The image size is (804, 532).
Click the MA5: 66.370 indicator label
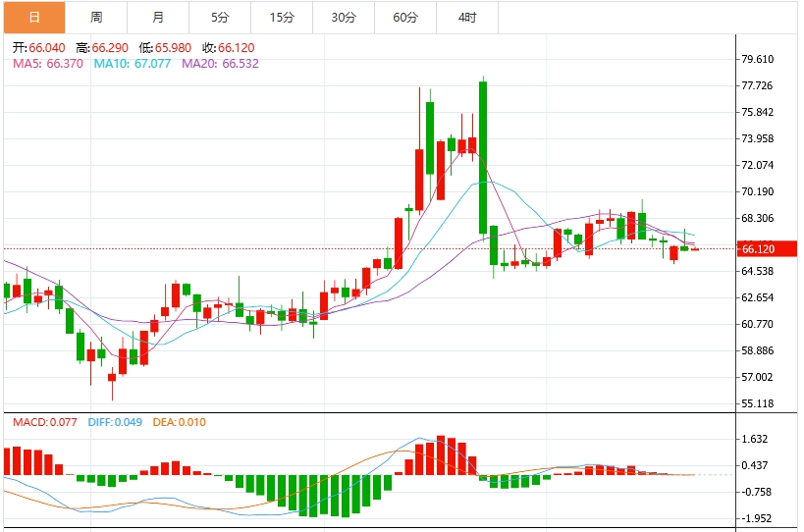point(48,64)
